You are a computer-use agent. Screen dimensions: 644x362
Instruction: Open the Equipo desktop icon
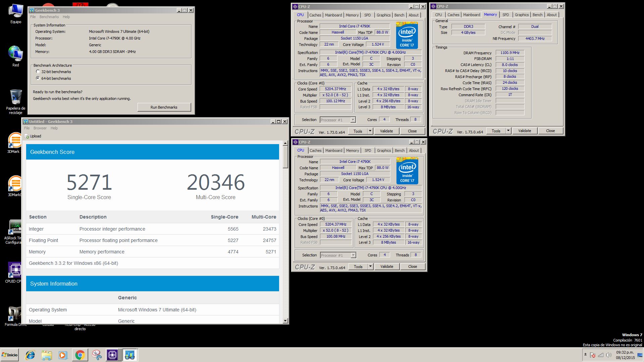tap(16, 14)
